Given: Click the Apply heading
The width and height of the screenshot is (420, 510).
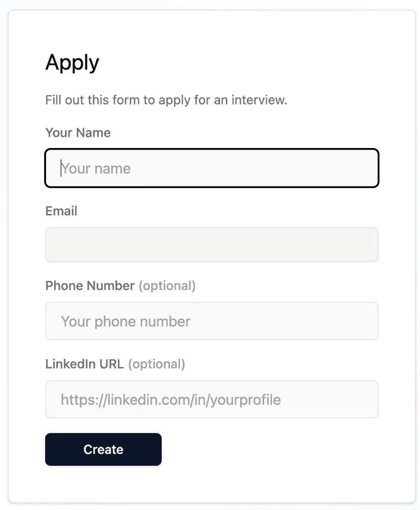Looking at the screenshot, I should (72, 62).
